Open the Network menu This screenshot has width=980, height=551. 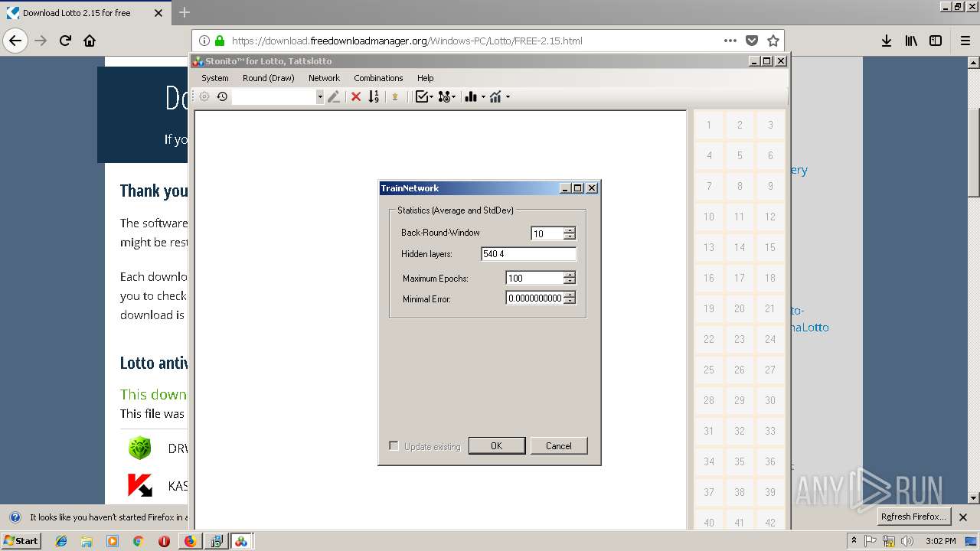click(x=324, y=78)
